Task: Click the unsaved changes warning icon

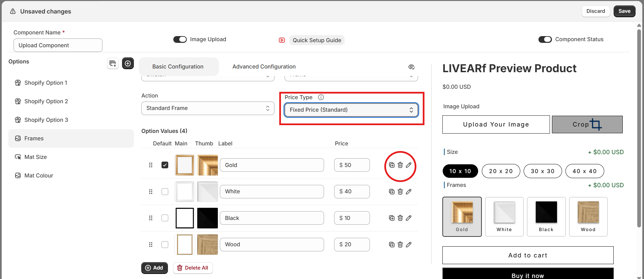Action: pos(13,11)
